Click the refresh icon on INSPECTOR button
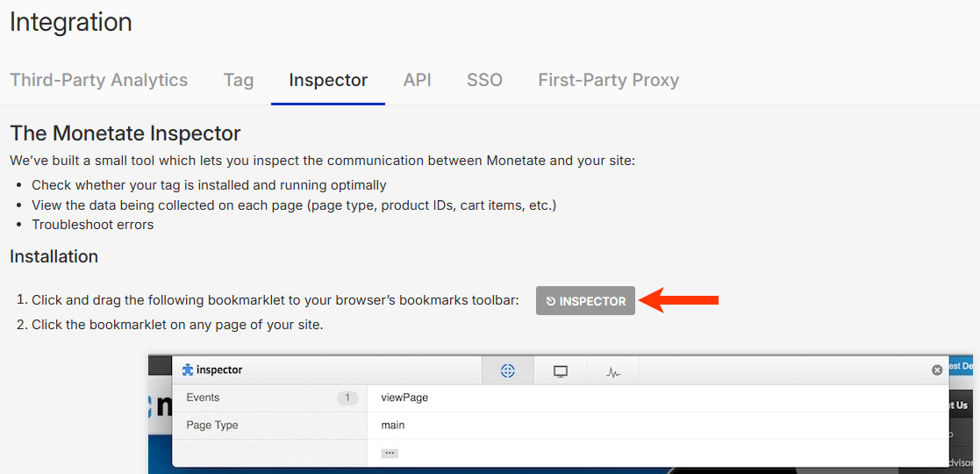Viewport: 980px width, 474px height. (x=550, y=301)
